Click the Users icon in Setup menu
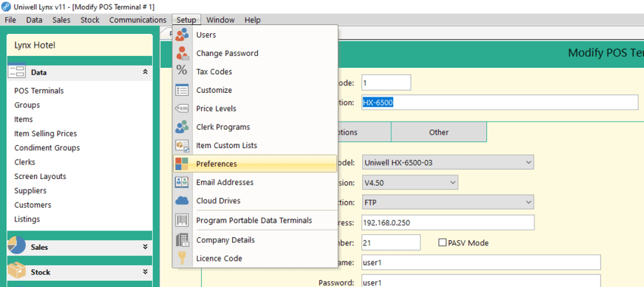This screenshot has width=644, height=287. click(182, 35)
